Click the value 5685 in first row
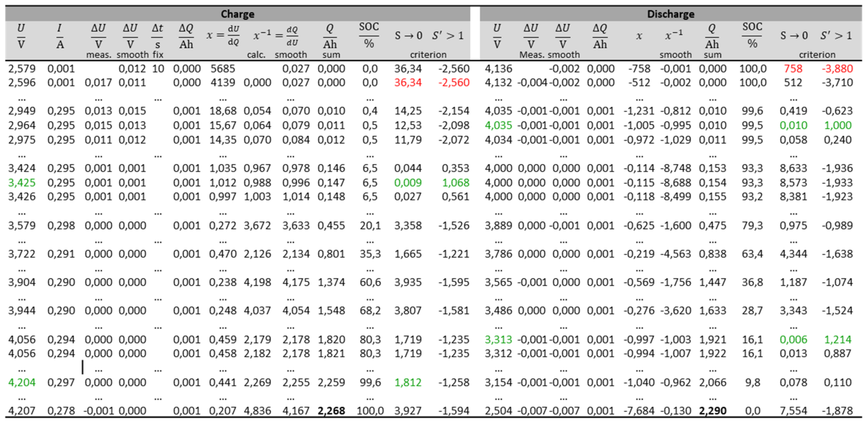 222,69
